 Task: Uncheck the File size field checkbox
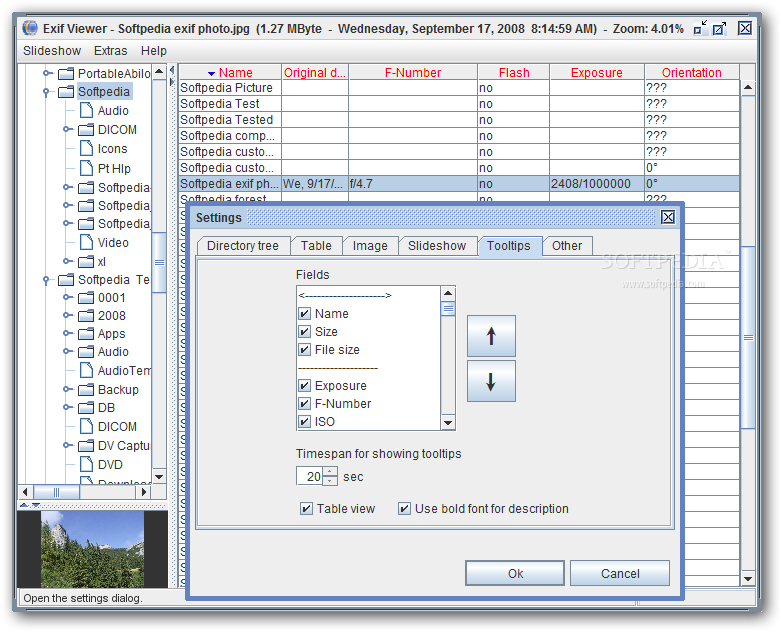[x=304, y=350]
